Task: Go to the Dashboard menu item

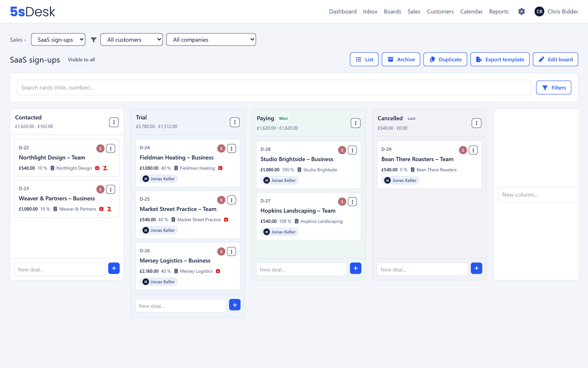Action: (343, 11)
